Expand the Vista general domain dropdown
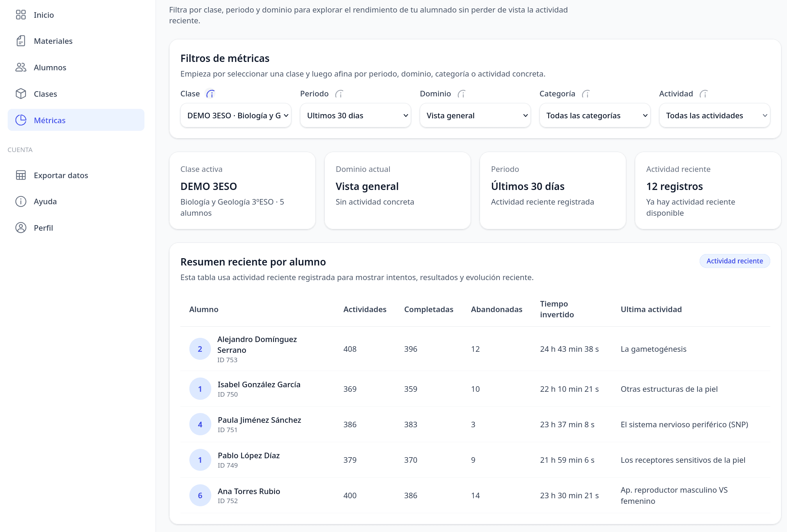The height and width of the screenshot is (532, 787). 475,116
